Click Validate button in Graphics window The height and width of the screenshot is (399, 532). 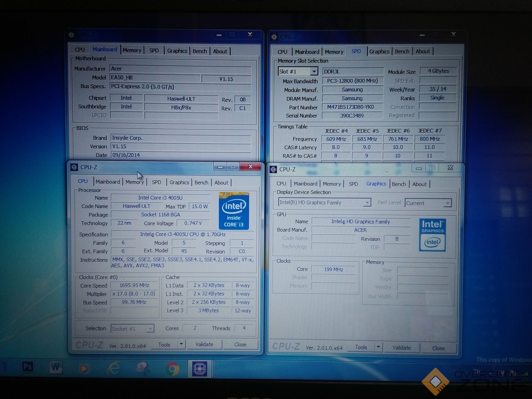pos(402,348)
